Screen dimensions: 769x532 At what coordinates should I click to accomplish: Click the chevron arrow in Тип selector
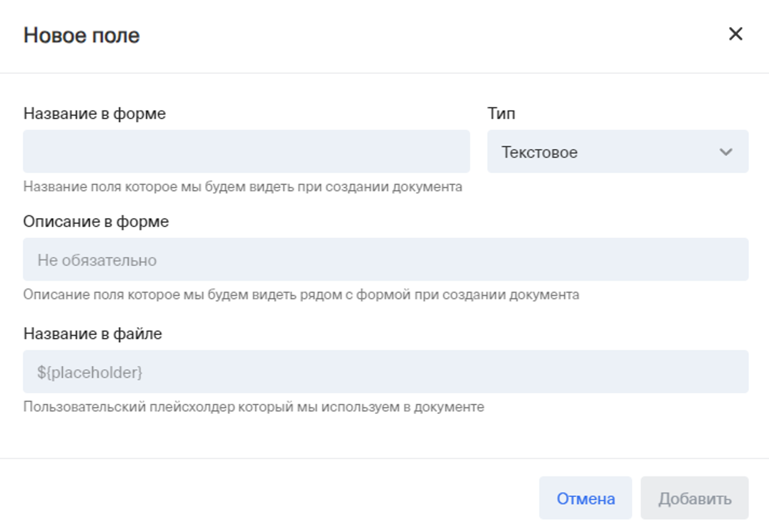726,152
